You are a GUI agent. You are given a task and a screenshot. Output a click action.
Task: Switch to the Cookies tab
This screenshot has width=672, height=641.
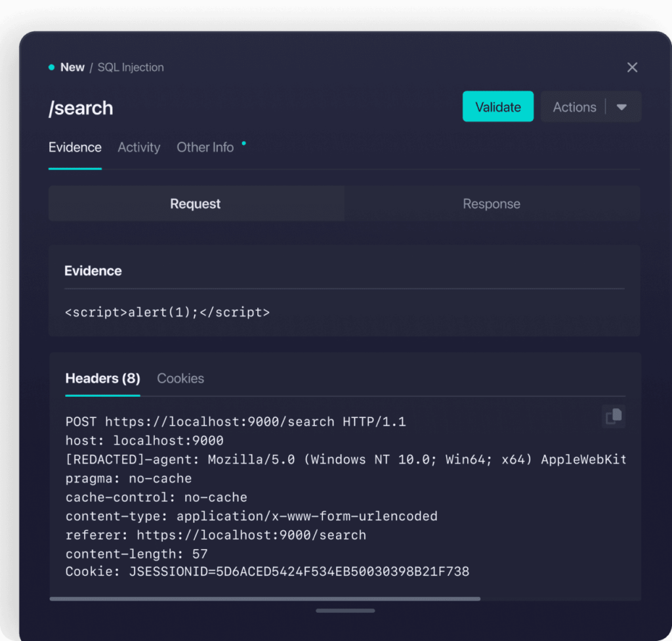(180, 379)
